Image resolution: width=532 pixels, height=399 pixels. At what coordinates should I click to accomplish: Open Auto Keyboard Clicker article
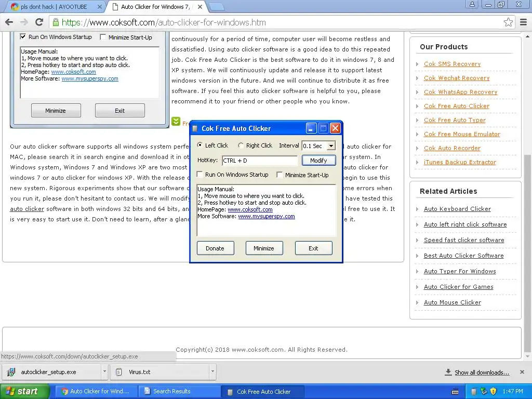[457, 209]
